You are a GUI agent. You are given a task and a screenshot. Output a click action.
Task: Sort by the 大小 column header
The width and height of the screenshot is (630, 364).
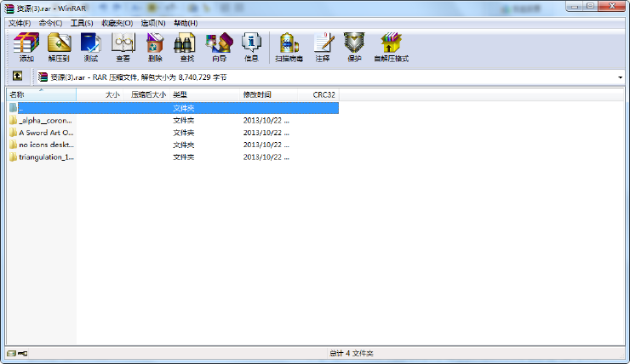point(100,94)
